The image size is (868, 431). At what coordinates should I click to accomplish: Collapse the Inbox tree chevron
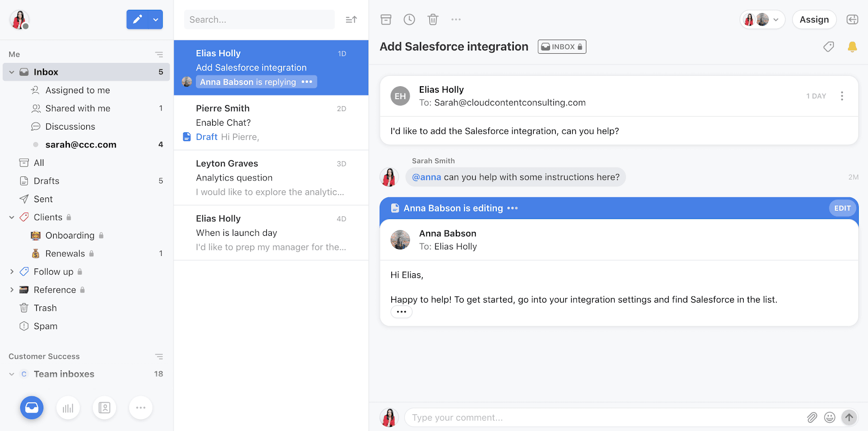click(12, 72)
